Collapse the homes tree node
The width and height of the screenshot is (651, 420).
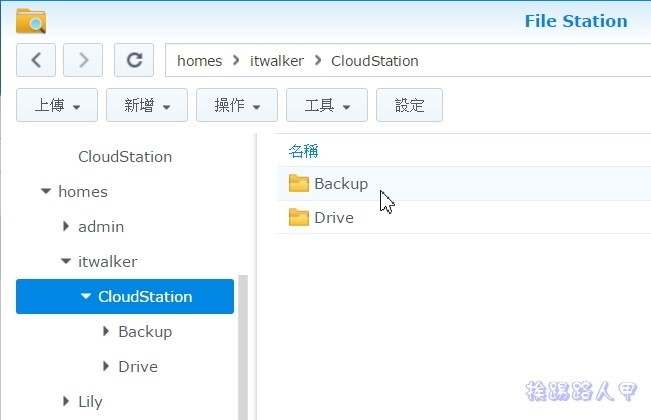45,191
